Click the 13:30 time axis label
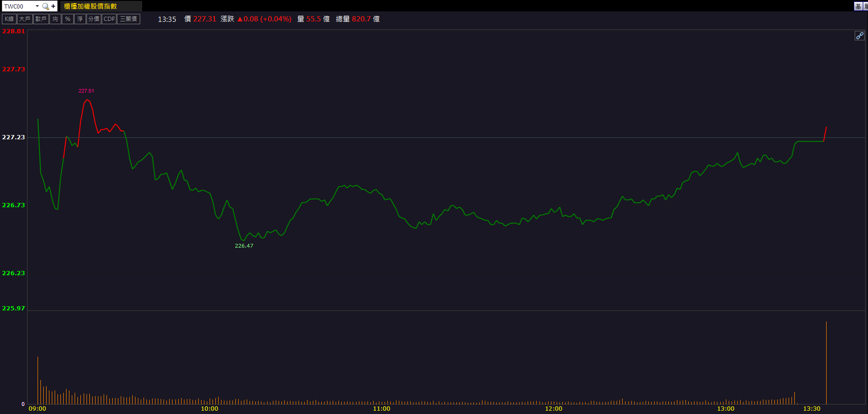This screenshot has width=868, height=414. pos(812,409)
